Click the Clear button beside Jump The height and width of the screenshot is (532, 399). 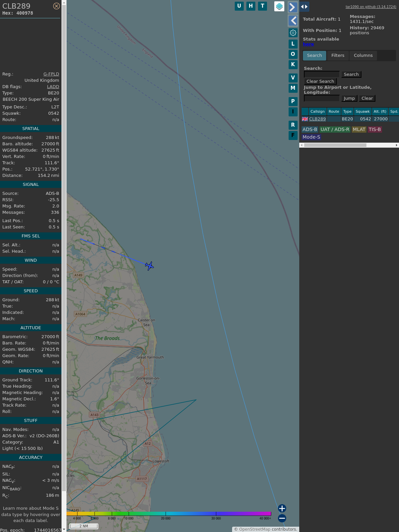pyautogui.click(x=367, y=98)
